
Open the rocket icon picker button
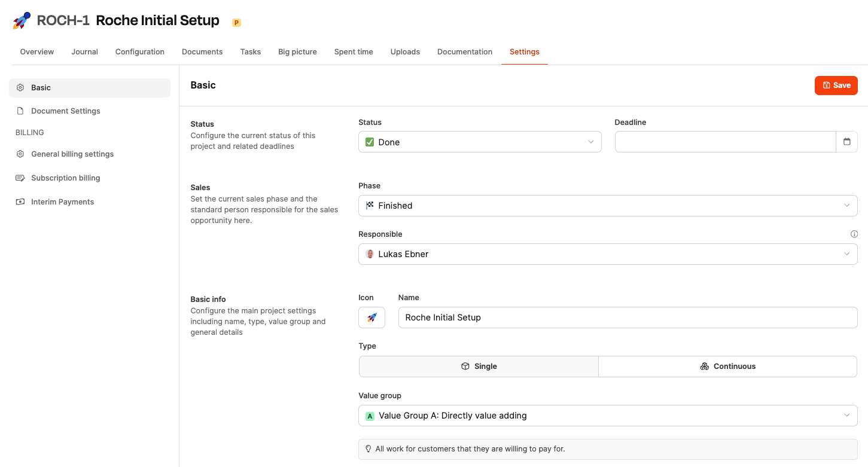(371, 318)
